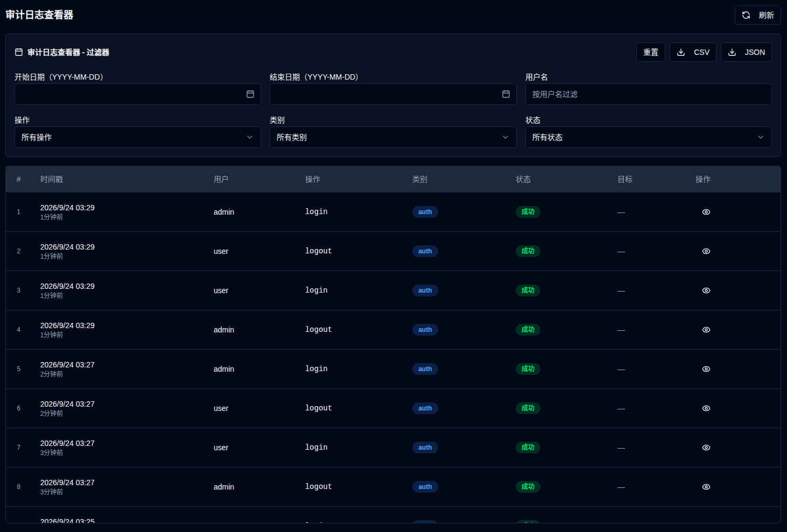Click the eye icon in row 2
This screenshot has height=532, width=787.
706,251
